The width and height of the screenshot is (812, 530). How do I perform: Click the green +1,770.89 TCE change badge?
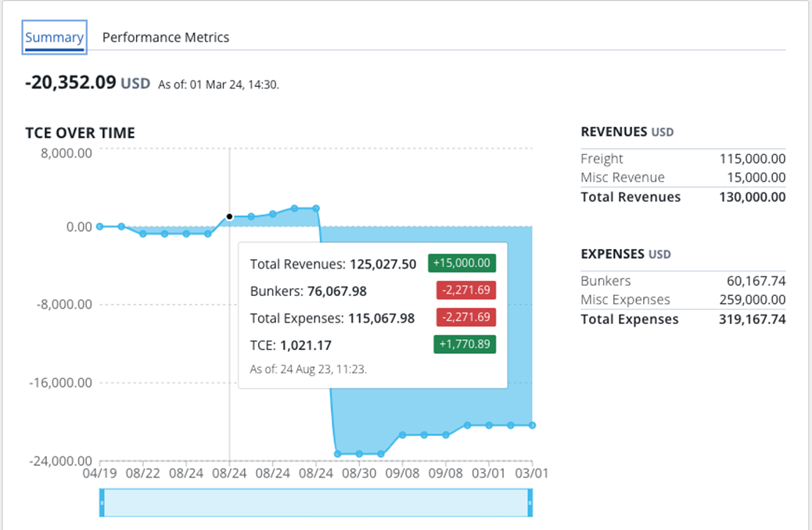pos(464,344)
